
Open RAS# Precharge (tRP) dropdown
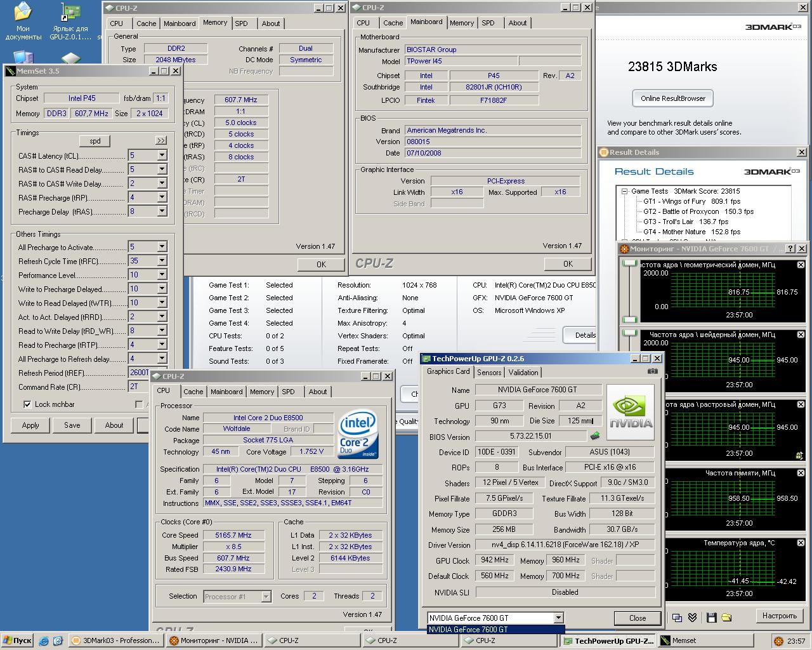click(162, 197)
